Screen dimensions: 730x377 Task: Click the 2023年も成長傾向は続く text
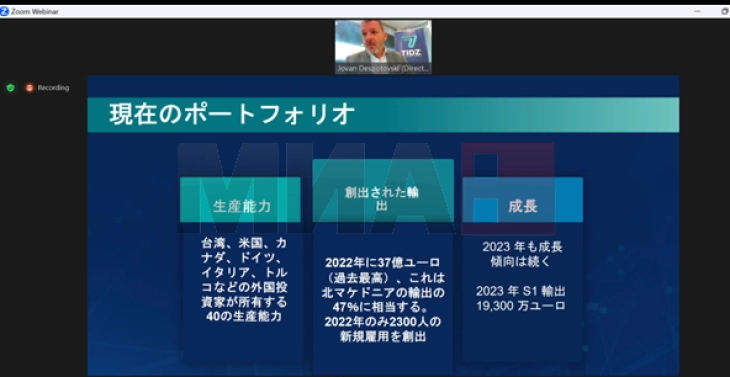(x=522, y=254)
